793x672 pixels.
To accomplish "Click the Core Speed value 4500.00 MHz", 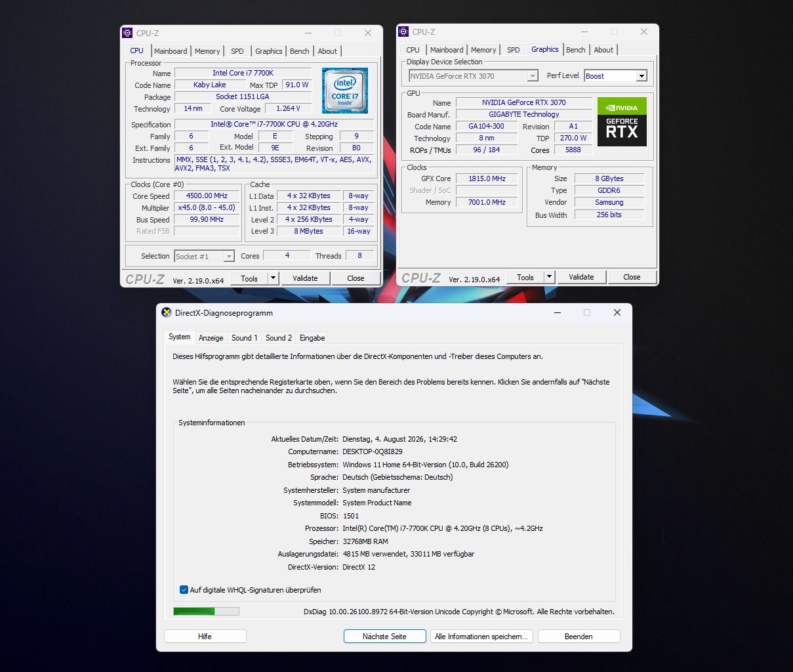I will coord(207,196).
